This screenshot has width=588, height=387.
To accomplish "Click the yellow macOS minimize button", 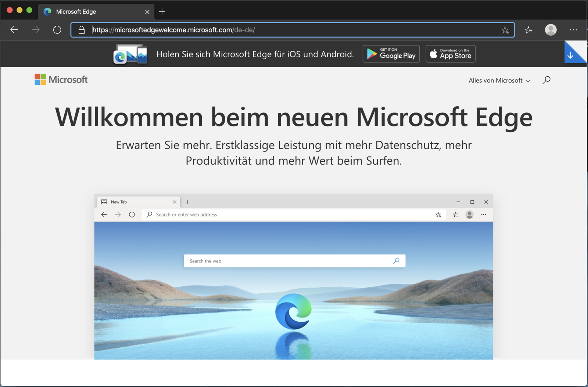I will tap(19, 10).
